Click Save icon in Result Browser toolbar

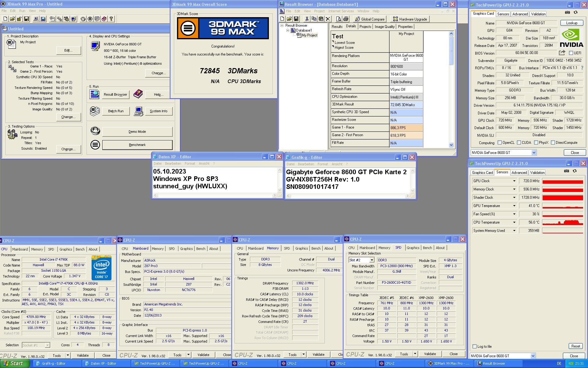296,19
